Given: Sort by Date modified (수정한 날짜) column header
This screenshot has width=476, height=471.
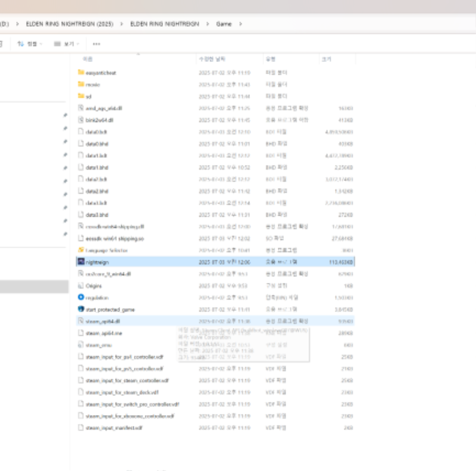Looking at the screenshot, I should click(212, 59).
